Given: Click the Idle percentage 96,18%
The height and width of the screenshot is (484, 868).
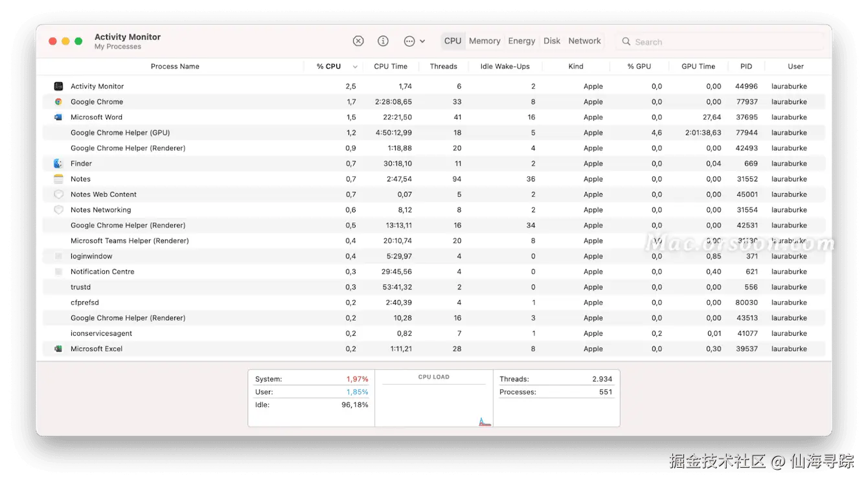Looking at the screenshot, I should point(355,405).
